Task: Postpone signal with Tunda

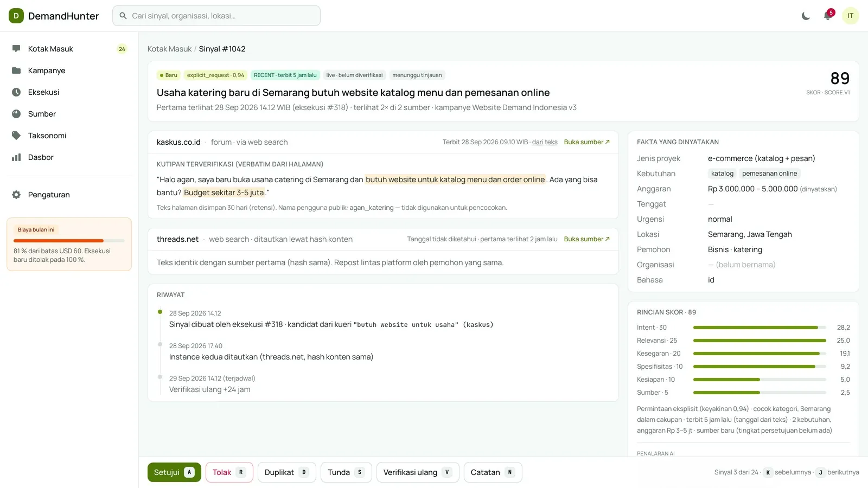Action: [346, 472]
